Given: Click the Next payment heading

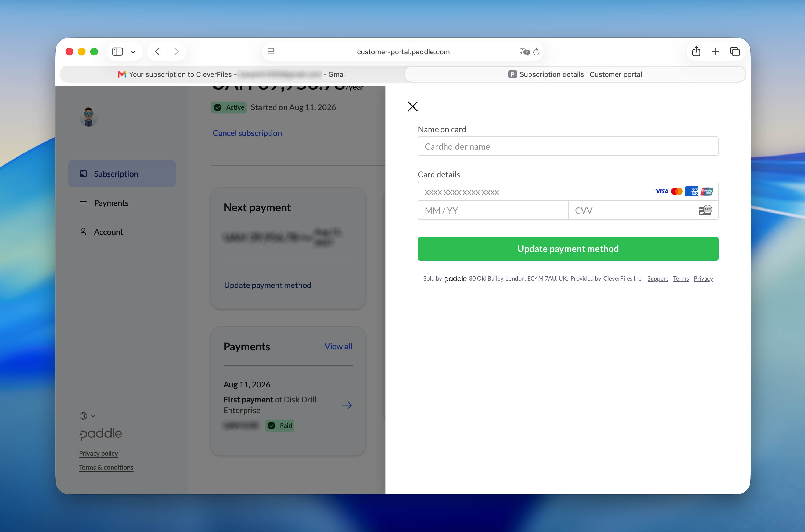Looking at the screenshot, I should tap(257, 207).
